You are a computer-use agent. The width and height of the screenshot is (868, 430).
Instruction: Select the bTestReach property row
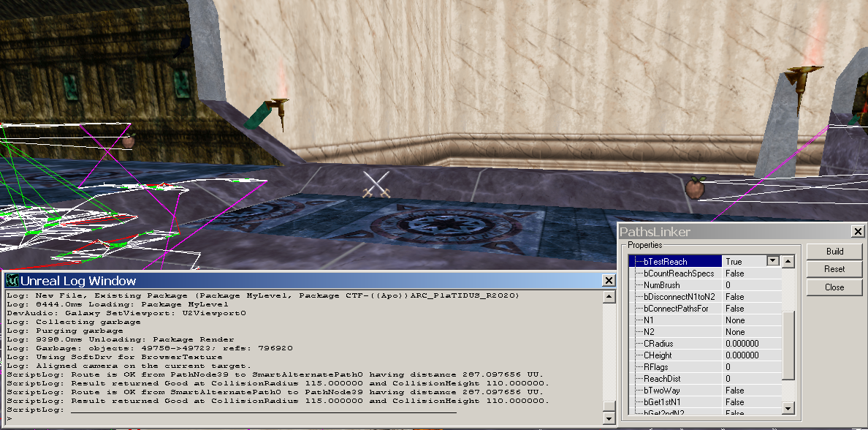pos(704,261)
